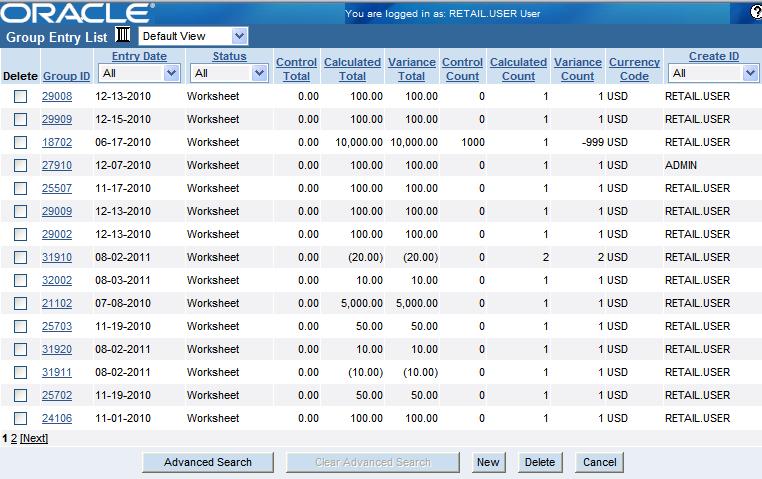Click the 5,000.00 calculated total value
Screen dimensions: 762x479
362,303
